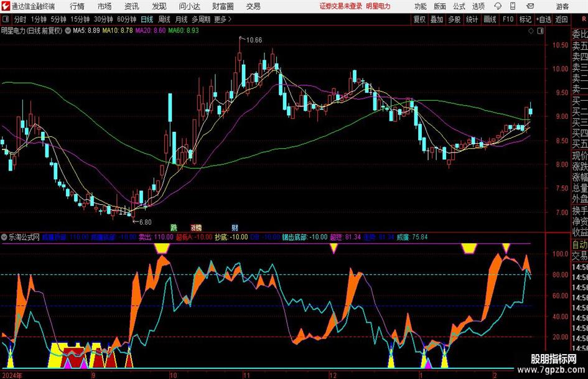Toggle the side panel icon in chart header
Viewport: 588px width, 379px height.
coord(540,31)
